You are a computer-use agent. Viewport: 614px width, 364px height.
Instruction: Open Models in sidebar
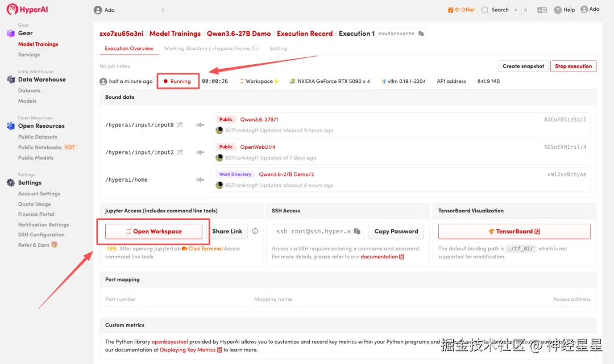27,101
